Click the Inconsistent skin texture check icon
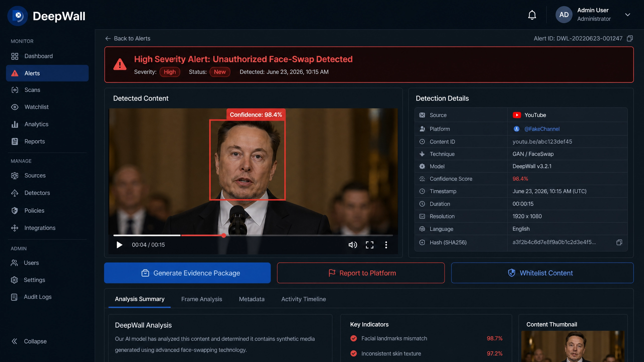The height and width of the screenshot is (362, 644). tap(353, 353)
